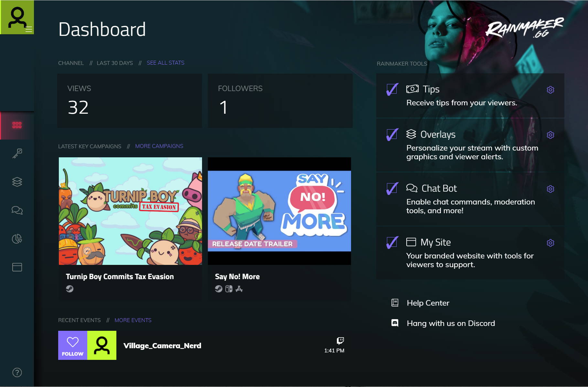Click the Views stat card
Screen dimensions: 588x387
pyautogui.click(x=130, y=101)
